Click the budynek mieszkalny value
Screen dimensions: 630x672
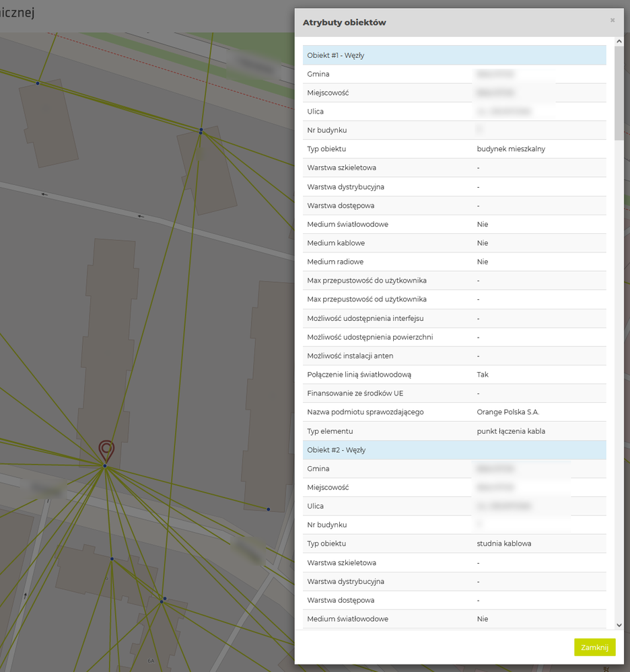[511, 149]
